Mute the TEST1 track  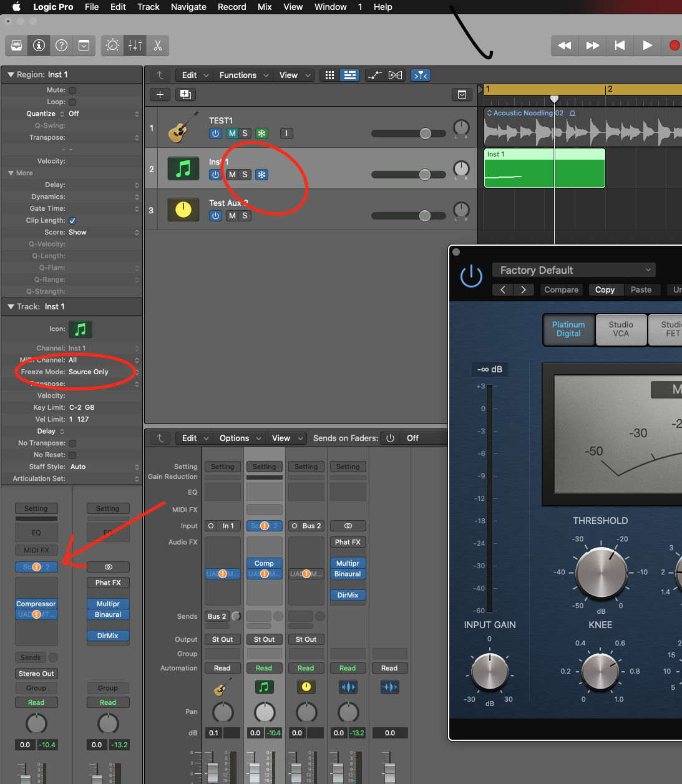click(232, 133)
